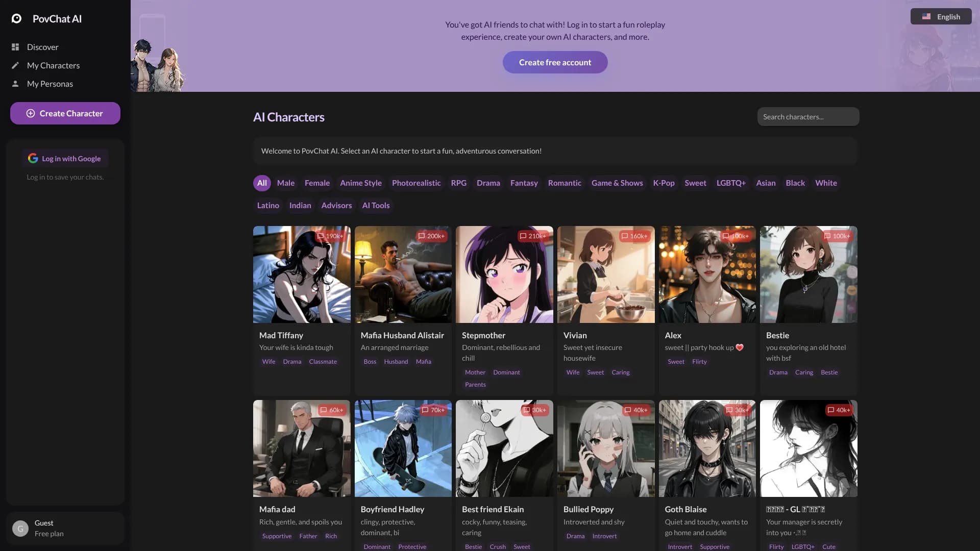Open Mad Tiffany character thumbnail
The height and width of the screenshot is (551, 980).
[302, 274]
